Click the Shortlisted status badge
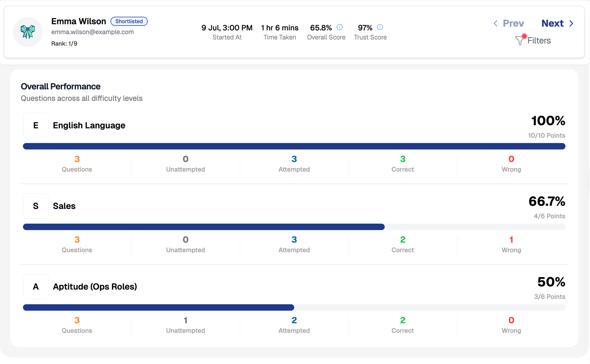590x364 pixels. [129, 21]
